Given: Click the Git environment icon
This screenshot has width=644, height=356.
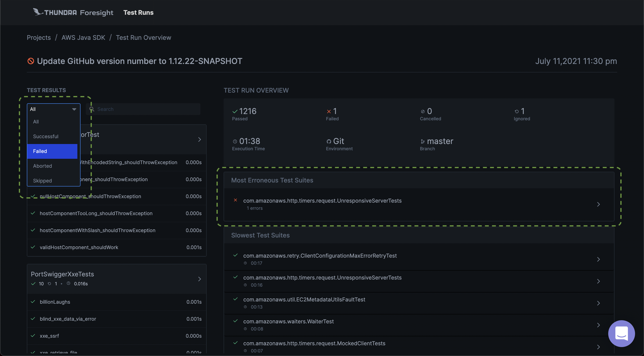Looking at the screenshot, I should [329, 142].
